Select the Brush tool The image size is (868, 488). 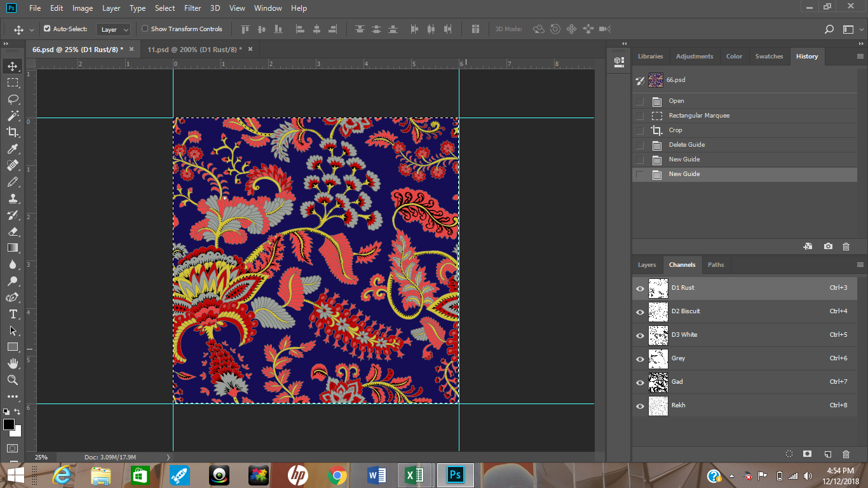coord(13,182)
